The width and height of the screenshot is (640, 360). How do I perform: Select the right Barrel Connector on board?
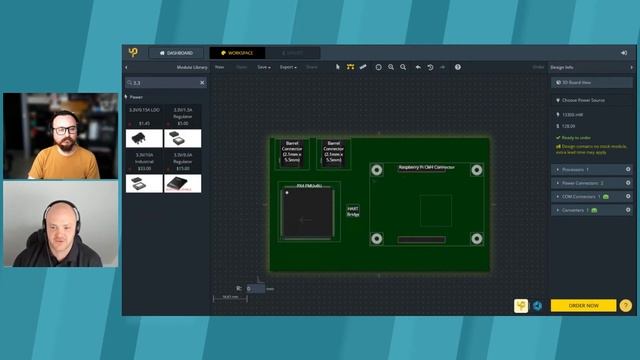click(x=333, y=153)
